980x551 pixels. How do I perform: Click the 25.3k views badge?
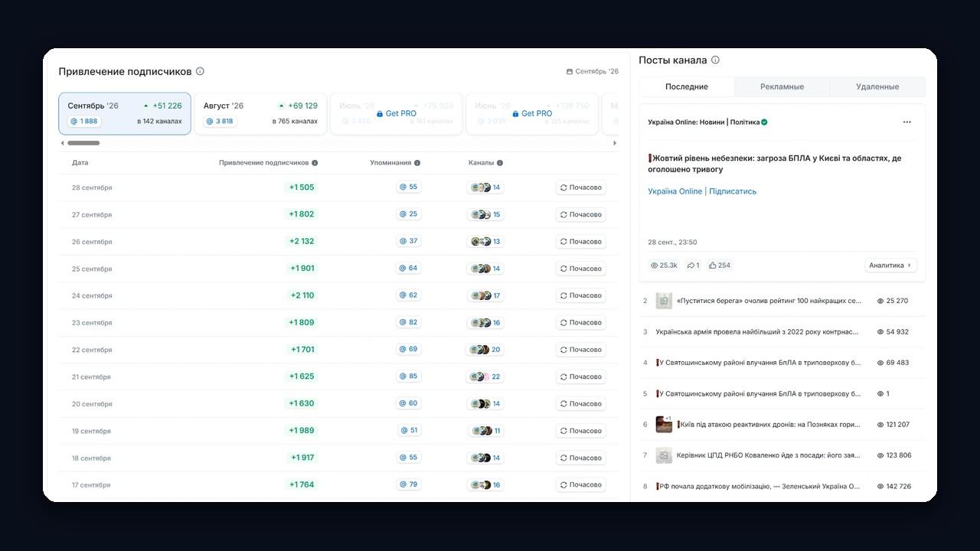tap(664, 266)
